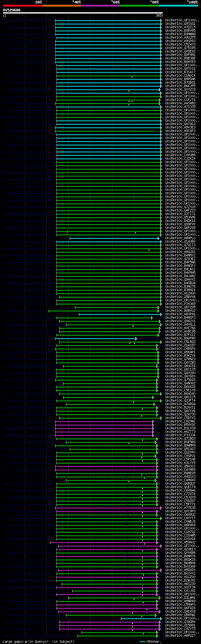Select hit label UniRef100_C5LBQ3
This screenshot has height=644, width=201.
pyautogui.click(x=180, y=342)
